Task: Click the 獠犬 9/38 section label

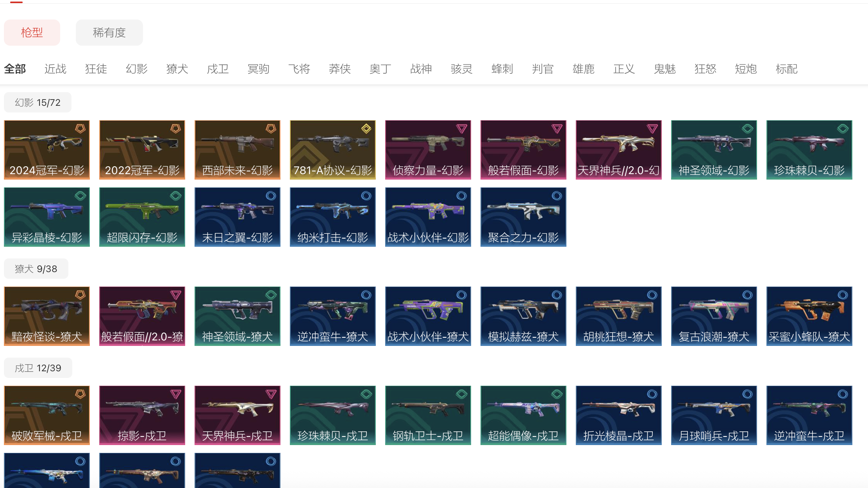Action: coord(36,269)
